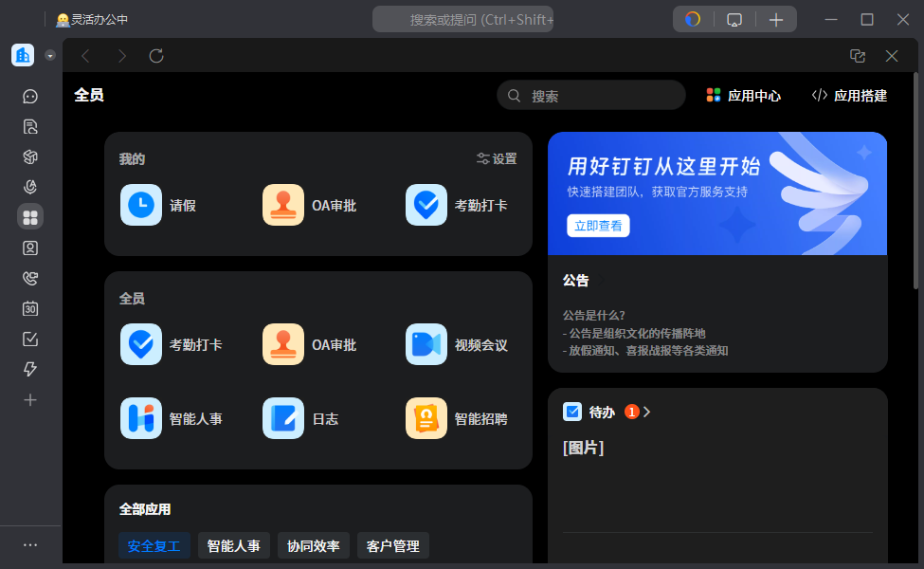The width and height of the screenshot is (924, 569).
Task: Select the 安全复工 category tab
Action: tap(154, 546)
